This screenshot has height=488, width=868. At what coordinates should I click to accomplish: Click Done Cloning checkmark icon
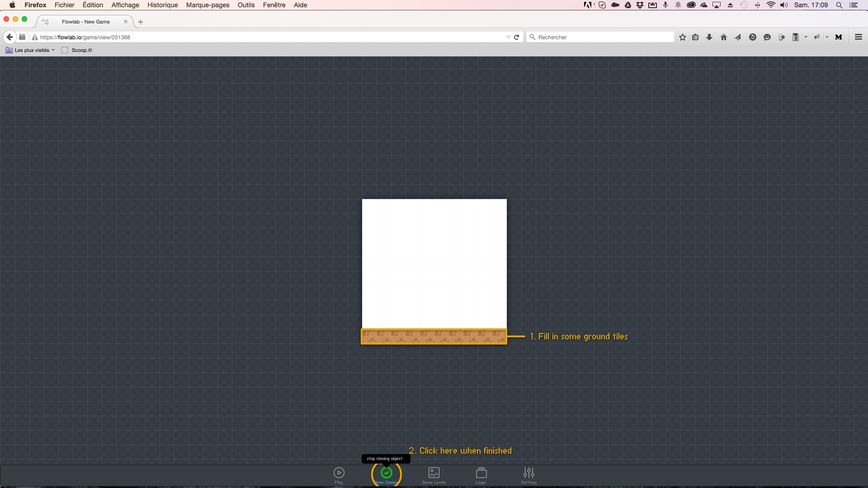coord(387,473)
